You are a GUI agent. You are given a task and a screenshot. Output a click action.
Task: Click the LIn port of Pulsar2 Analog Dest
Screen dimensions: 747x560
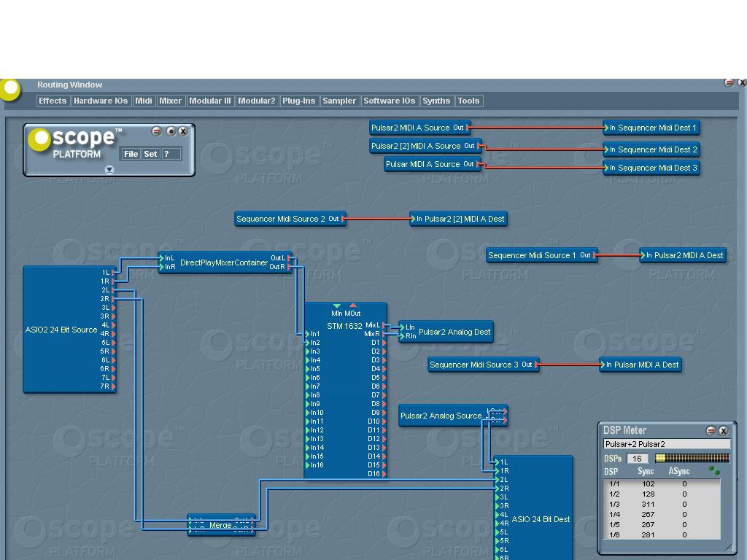(x=403, y=327)
